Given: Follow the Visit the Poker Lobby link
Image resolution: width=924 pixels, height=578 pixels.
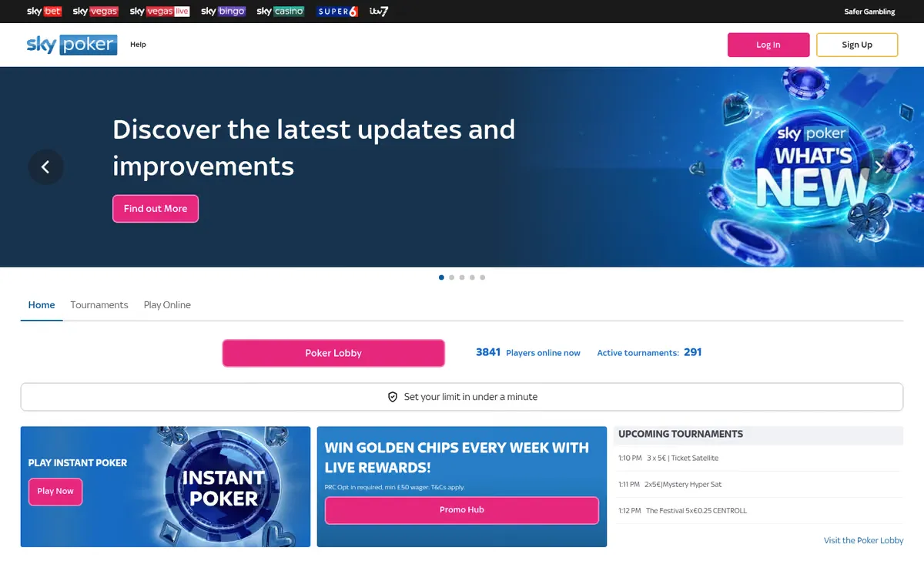Looking at the screenshot, I should 863,540.
